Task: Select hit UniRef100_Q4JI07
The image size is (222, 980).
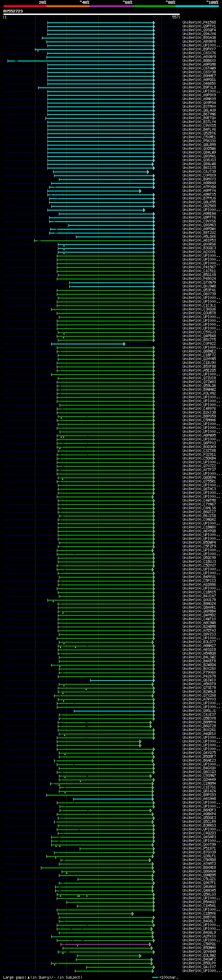Action: pyautogui.click(x=199, y=967)
